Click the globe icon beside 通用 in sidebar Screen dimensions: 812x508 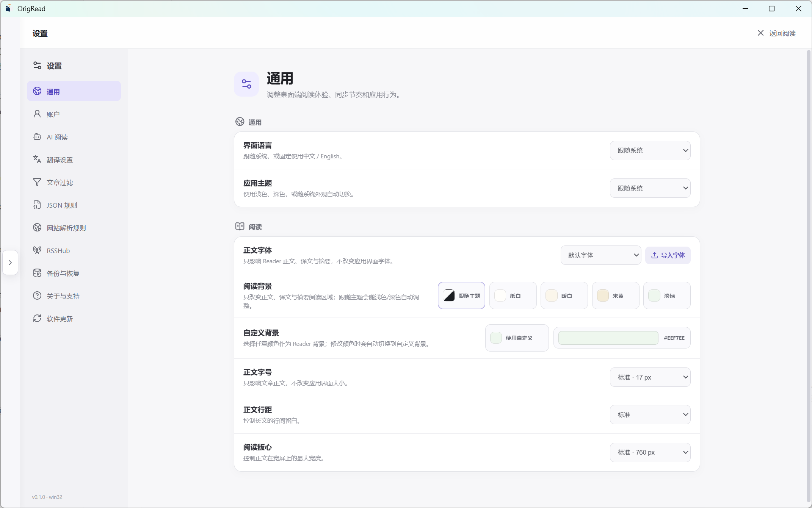pos(37,91)
